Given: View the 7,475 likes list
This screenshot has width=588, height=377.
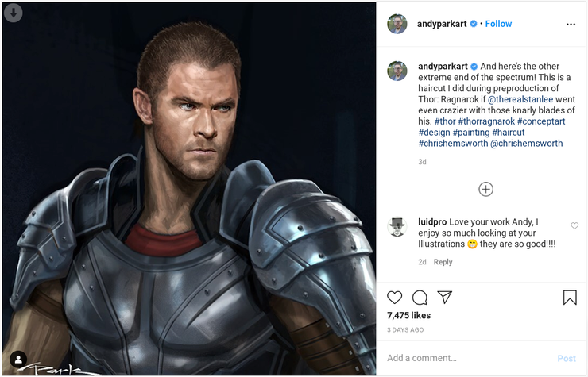Looking at the screenshot, I should point(408,316).
